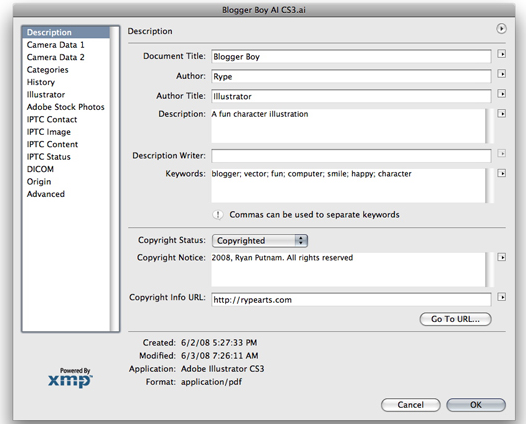
Task: Click the Copyright Notice text area scrollbar
Action: coord(489,269)
